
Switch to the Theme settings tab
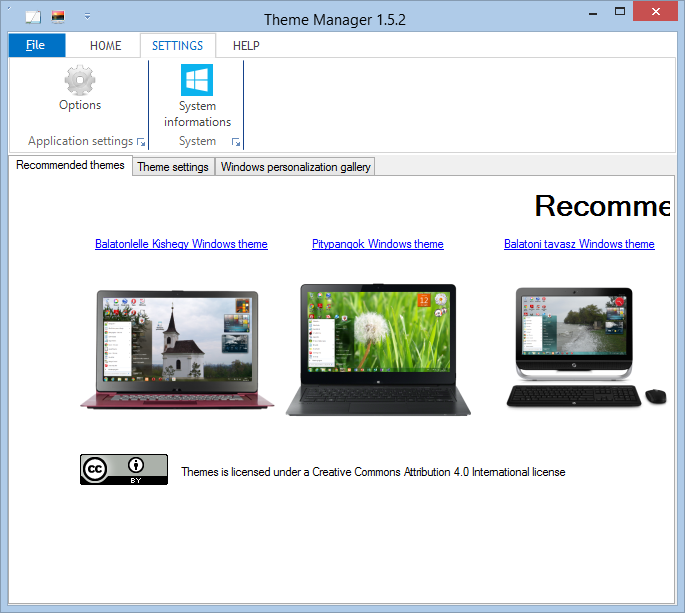[x=173, y=167]
